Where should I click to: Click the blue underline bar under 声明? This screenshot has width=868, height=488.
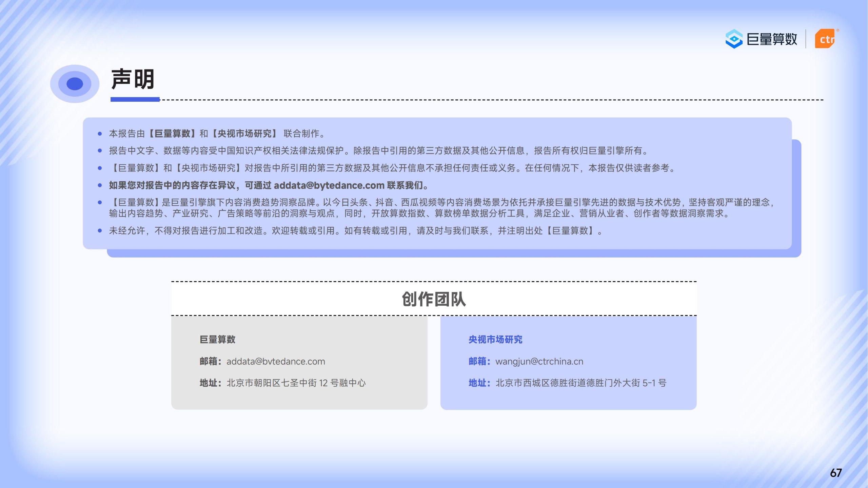point(135,99)
